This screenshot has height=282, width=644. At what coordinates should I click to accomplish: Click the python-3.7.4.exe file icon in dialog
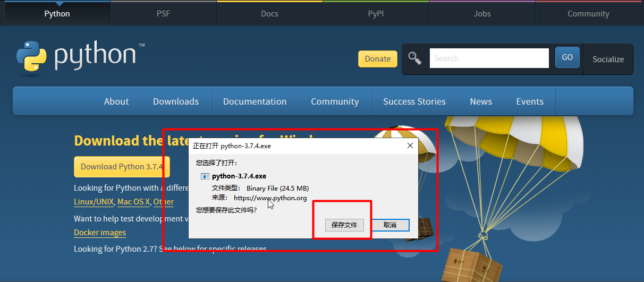205,176
